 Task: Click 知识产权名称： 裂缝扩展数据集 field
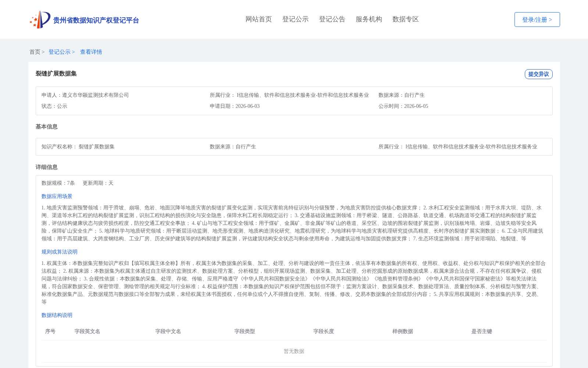(78, 146)
